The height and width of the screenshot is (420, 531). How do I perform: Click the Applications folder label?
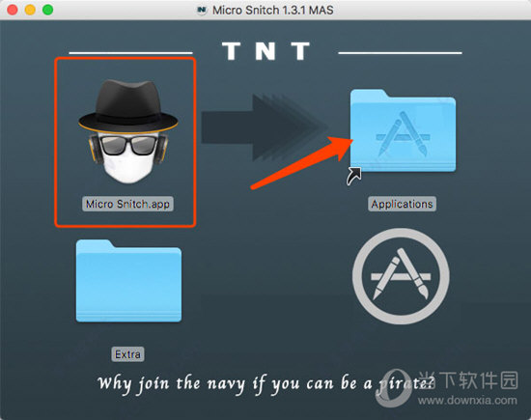tap(402, 204)
